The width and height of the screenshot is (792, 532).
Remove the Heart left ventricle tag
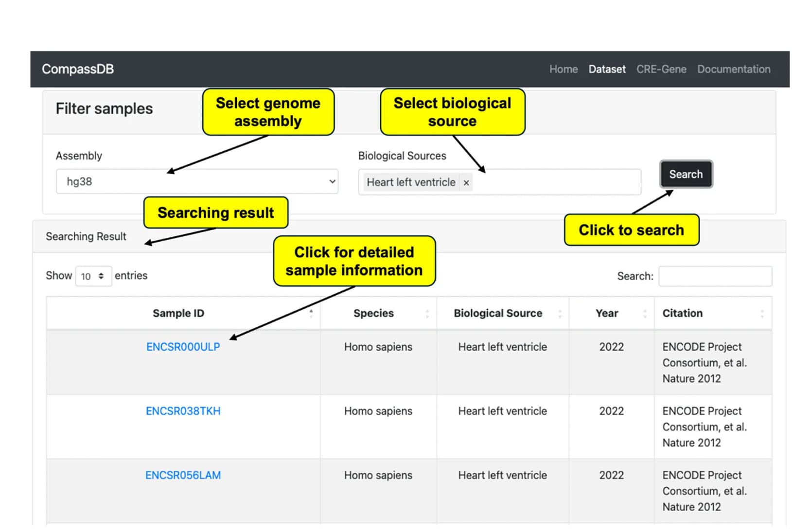coord(466,183)
